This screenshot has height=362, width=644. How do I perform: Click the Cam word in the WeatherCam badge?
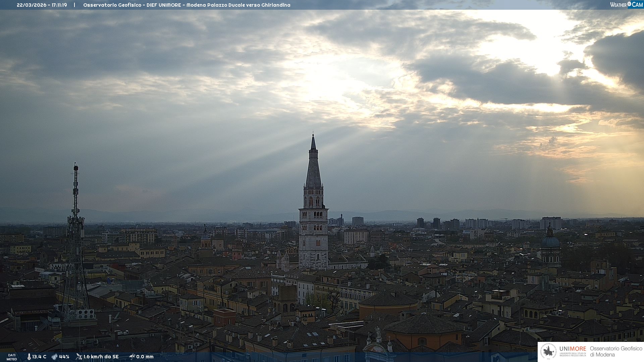(x=637, y=5)
